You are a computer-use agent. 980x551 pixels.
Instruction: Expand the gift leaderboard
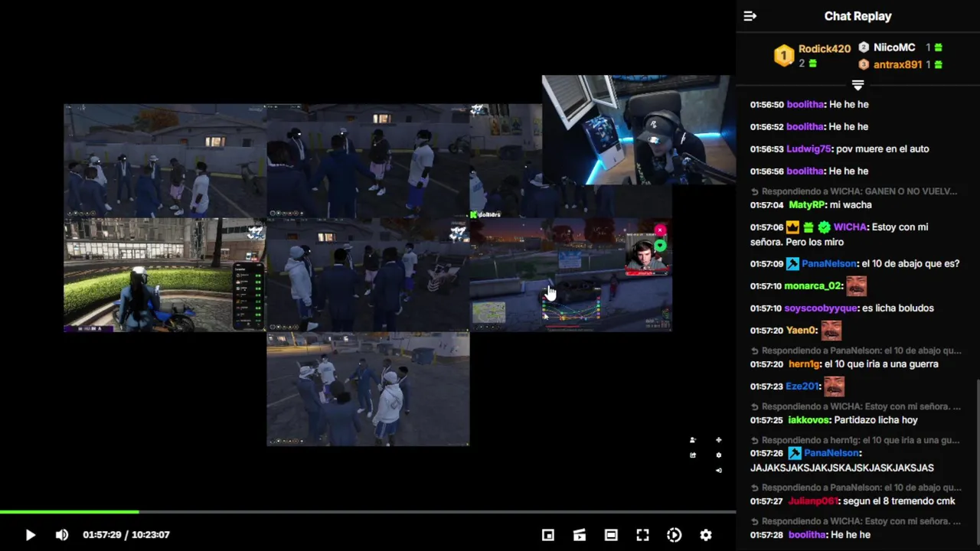(x=857, y=85)
